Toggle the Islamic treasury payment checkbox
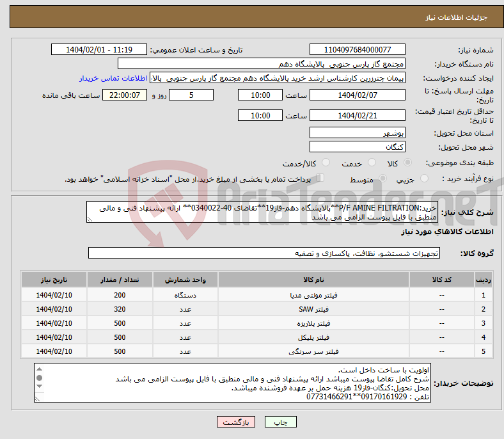Image resolution: width=504 pixels, height=439 pixels. 321,179
